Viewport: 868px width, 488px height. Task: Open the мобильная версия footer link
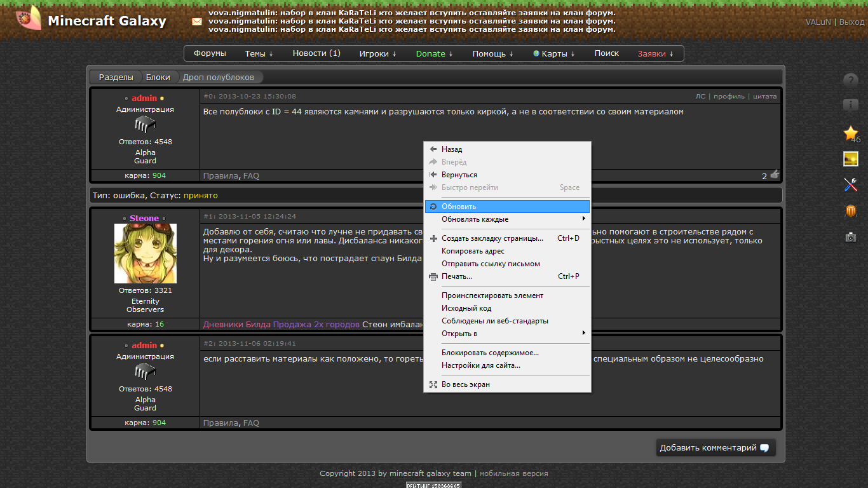click(x=513, y=473)
